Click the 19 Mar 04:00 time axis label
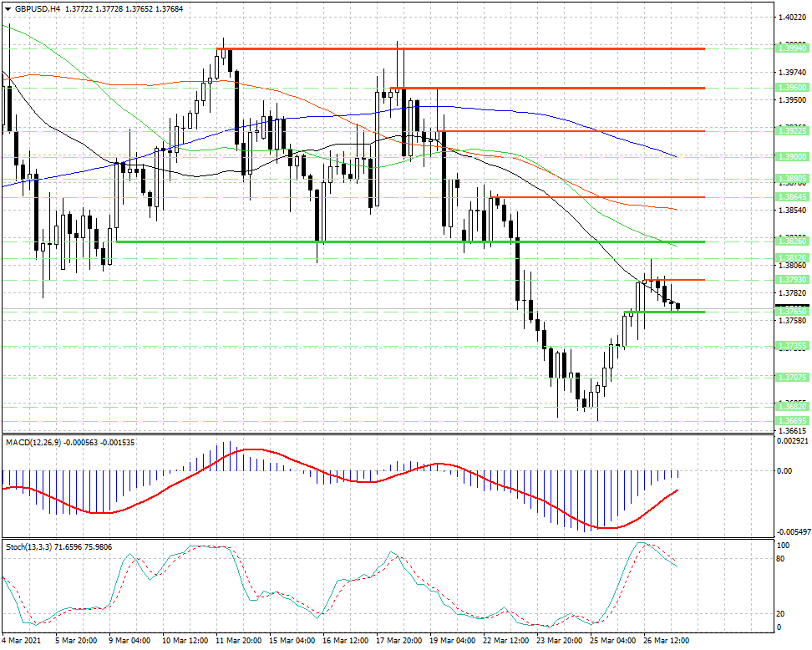Image resolution: width=812 pixels, height=650 pixels. point(452,640)
